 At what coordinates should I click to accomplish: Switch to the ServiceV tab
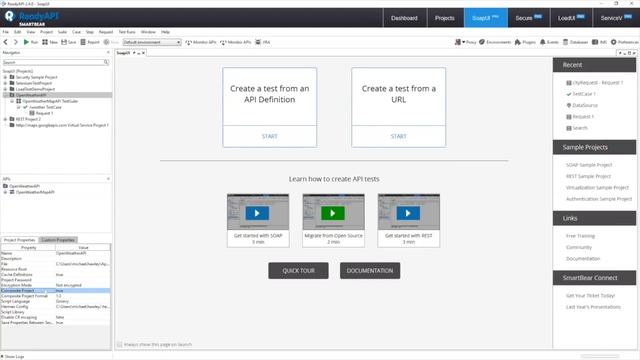(616, 18)
